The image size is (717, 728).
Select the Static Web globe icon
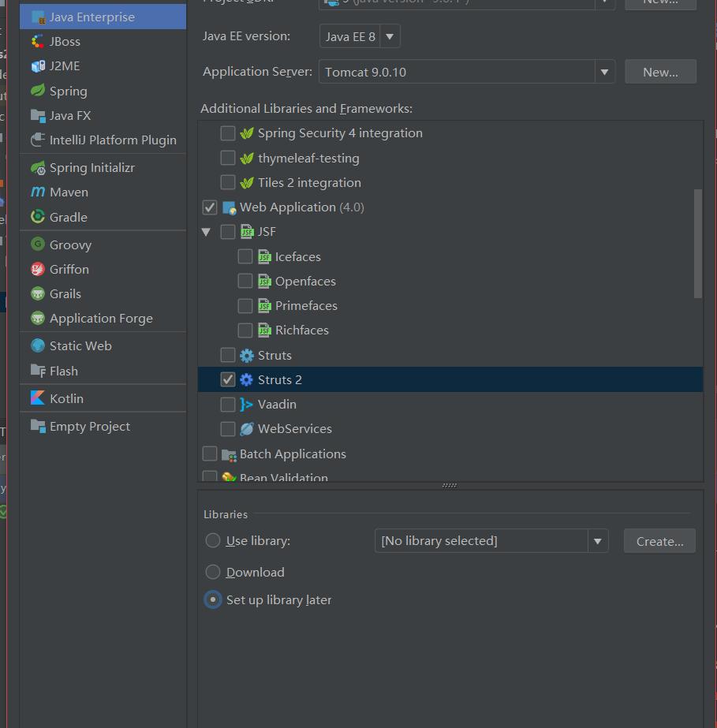pos(38,346)
